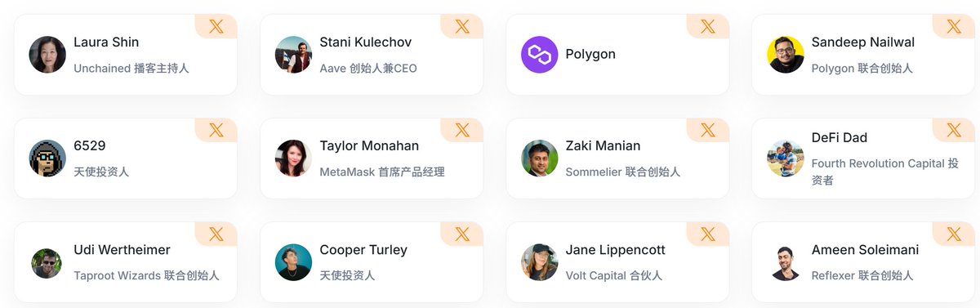Click Ameen Soleimani's X icon
Image resolution: width=980 pixels, height=308 pixels.
[x=954, y=234]
